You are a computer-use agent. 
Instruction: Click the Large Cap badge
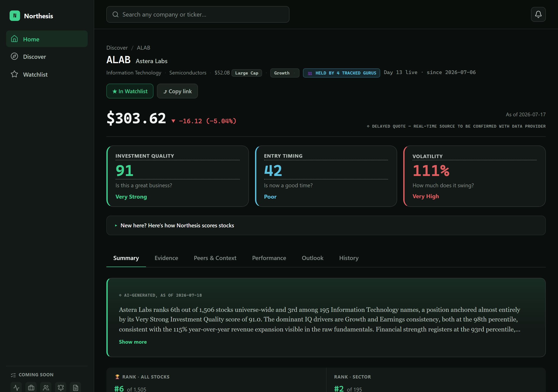[247, 73]
